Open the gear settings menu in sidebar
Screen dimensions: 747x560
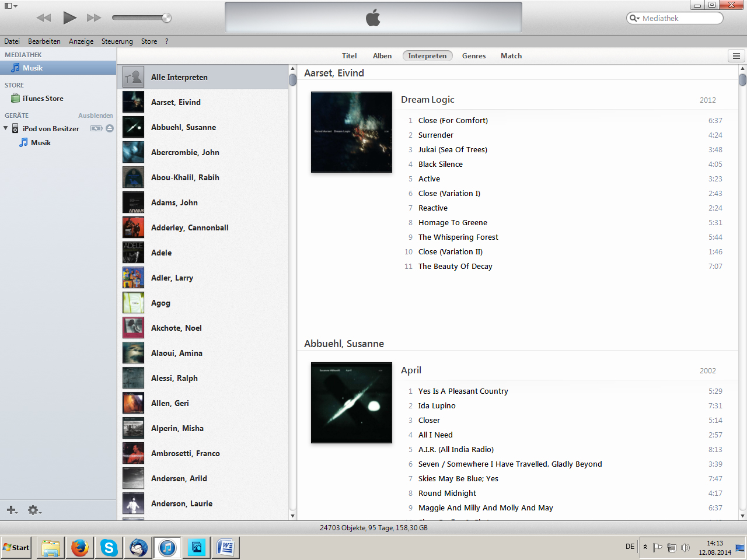point(34,510)
